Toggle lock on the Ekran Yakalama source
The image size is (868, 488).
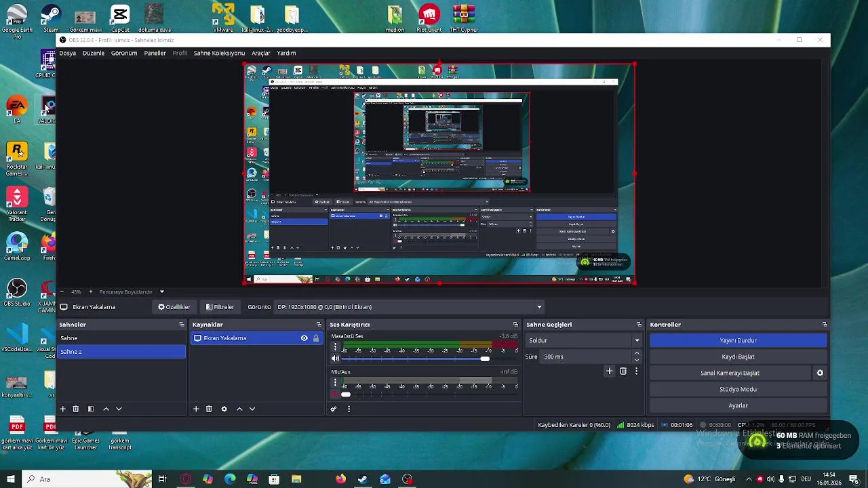click(315, 338)
